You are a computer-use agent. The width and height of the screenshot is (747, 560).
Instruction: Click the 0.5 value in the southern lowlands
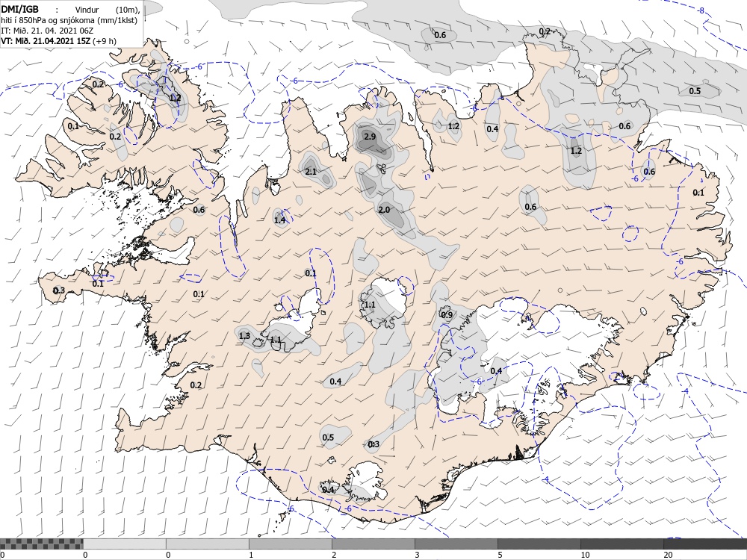[x=328, y=438]
